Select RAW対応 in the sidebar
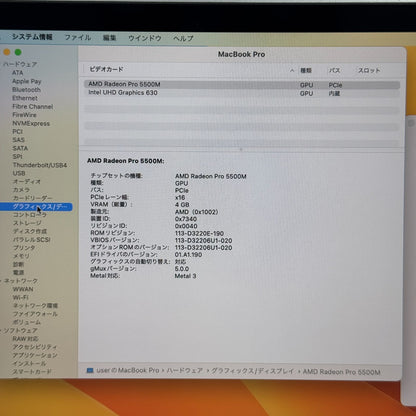 (x=25, y=339)
